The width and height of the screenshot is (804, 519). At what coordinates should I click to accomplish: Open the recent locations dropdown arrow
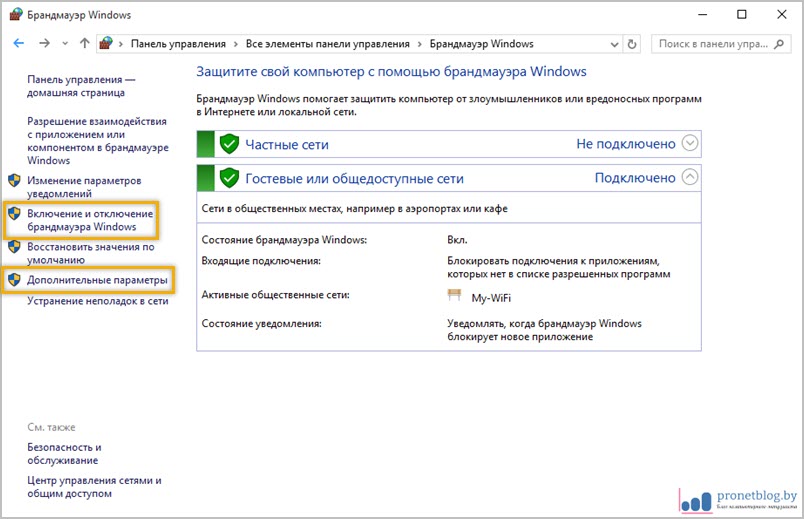pyautogui.click(x=66, y=44)
